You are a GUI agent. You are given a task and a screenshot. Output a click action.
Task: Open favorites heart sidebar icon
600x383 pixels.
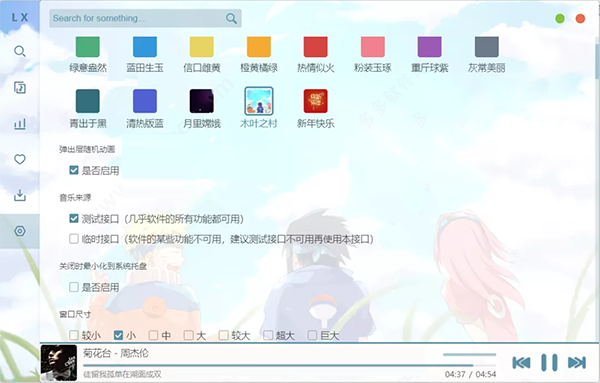click(20, 159)
